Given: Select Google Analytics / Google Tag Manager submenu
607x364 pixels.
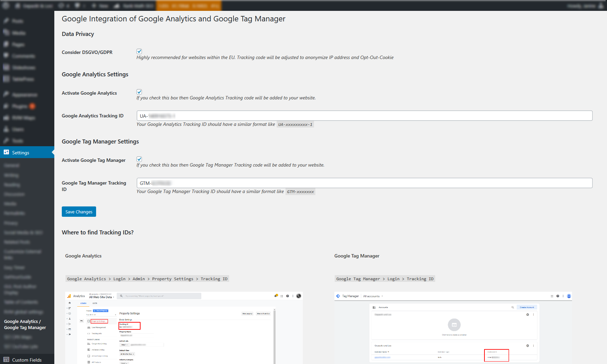Looking at the screenshot, I should coord(25,324).
